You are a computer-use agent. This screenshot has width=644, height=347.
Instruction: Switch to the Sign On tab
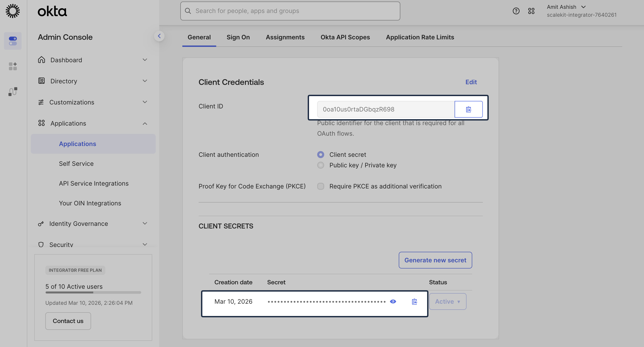pos(238,37)
